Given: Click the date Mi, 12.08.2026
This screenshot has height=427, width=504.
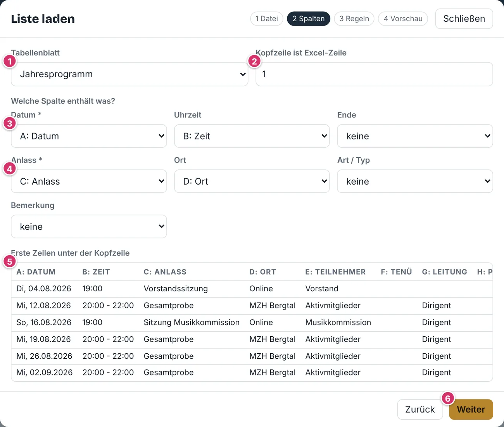Looking at the screenshot, I should tap(43, 306).
